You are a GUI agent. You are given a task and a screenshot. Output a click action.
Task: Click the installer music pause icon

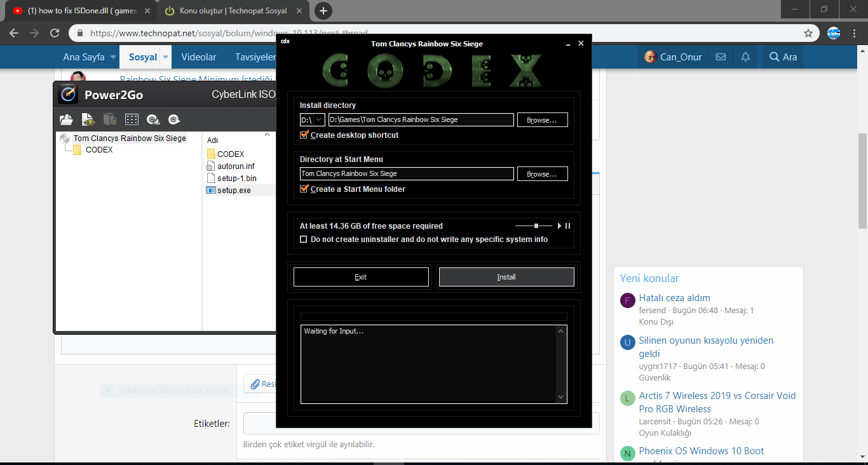click(x=568, y=226)
